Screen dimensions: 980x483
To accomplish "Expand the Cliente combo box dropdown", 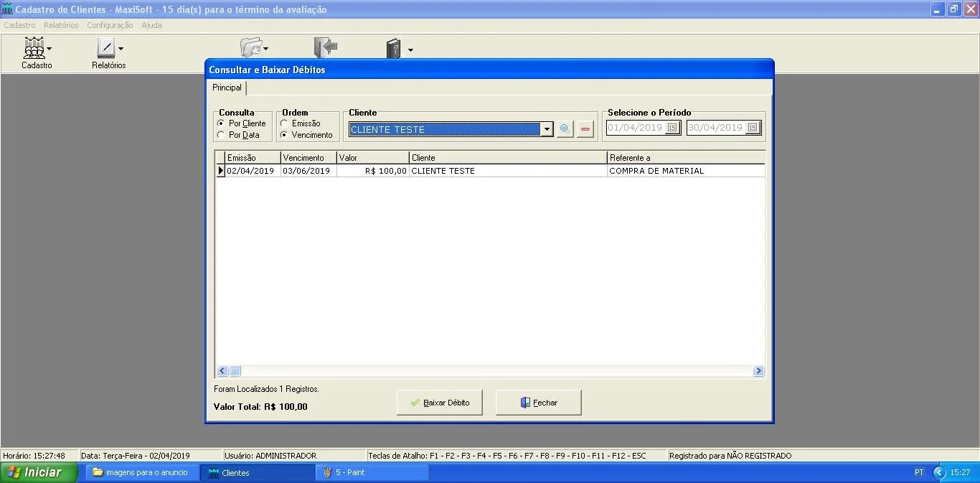I will point(547,129).
